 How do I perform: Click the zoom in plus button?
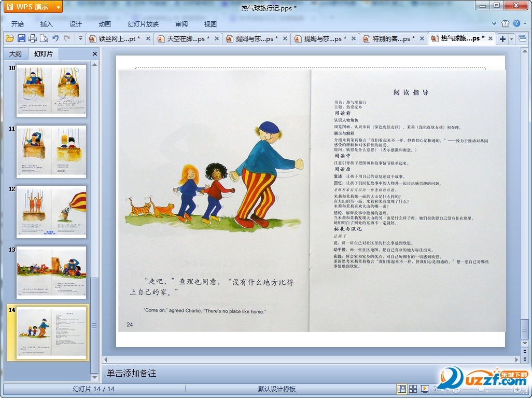pos(517,389)
